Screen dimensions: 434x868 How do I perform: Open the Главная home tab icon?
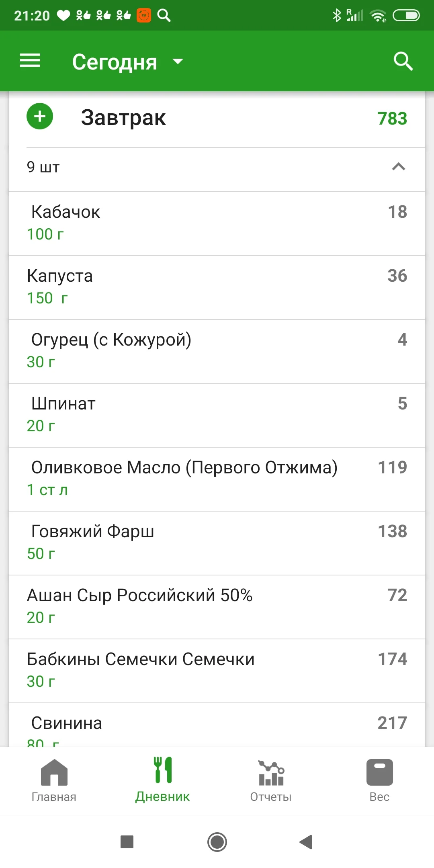54,772
